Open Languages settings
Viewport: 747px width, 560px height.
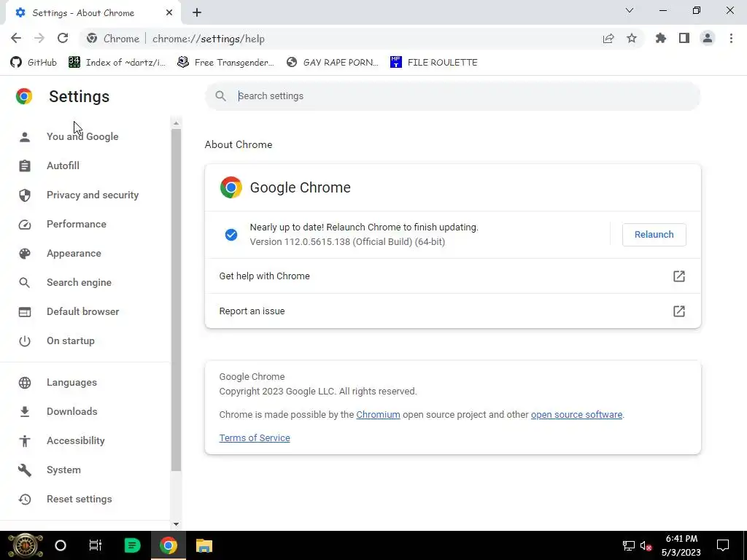pos(71,382)
